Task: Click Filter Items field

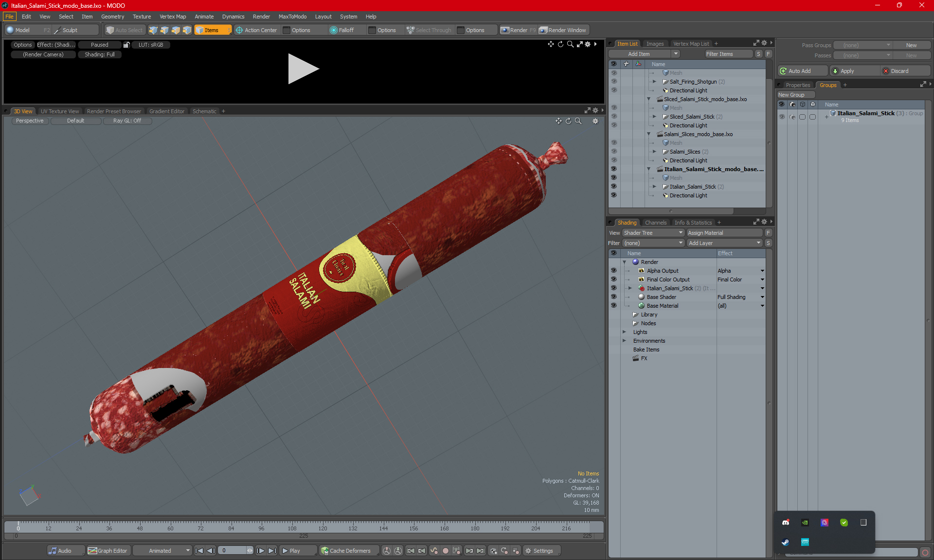Action: pos(728,54)
